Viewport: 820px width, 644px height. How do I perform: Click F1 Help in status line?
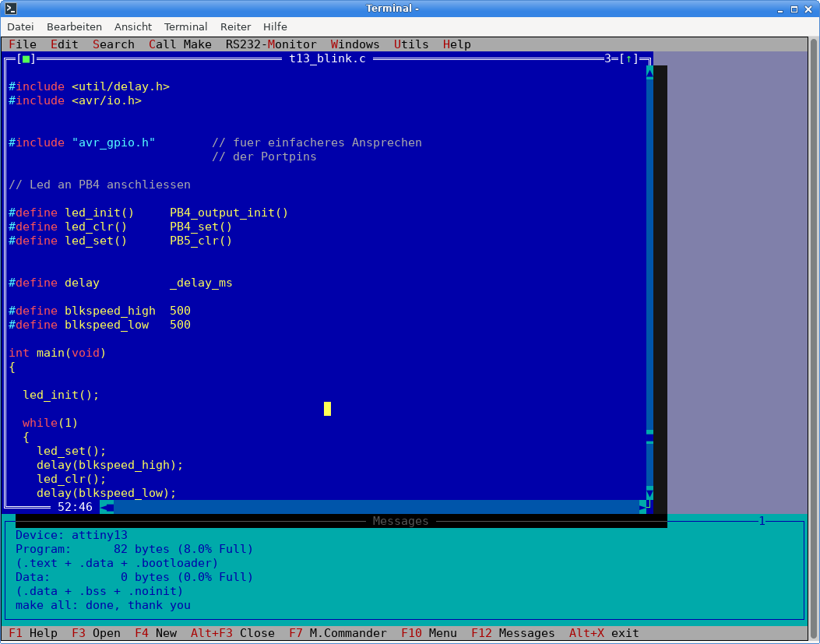tap(33, 634)
